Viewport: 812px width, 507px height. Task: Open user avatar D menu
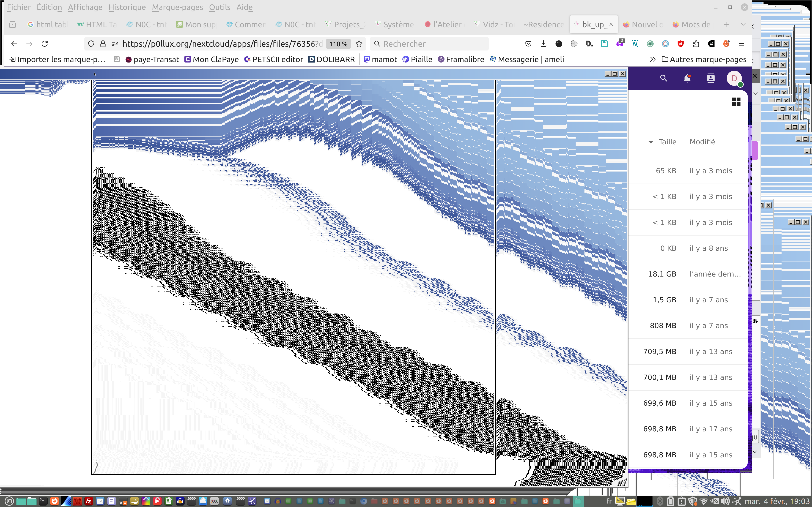[734, 78]
